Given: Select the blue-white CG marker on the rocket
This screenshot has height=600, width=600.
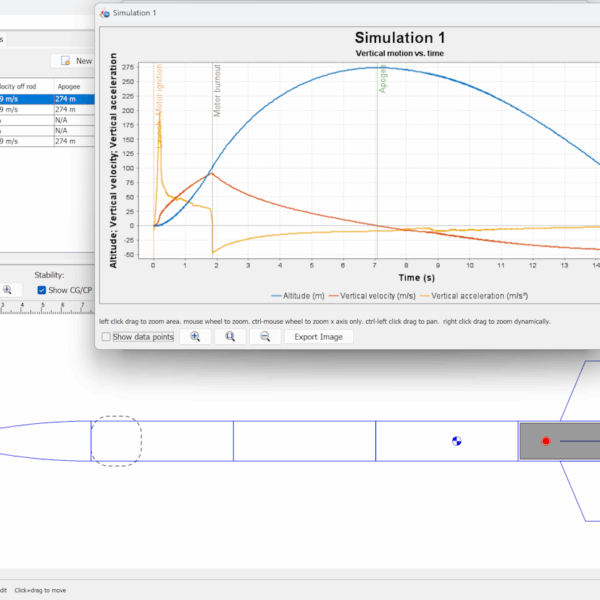Looking at the screenshot, I should [457, 441].
